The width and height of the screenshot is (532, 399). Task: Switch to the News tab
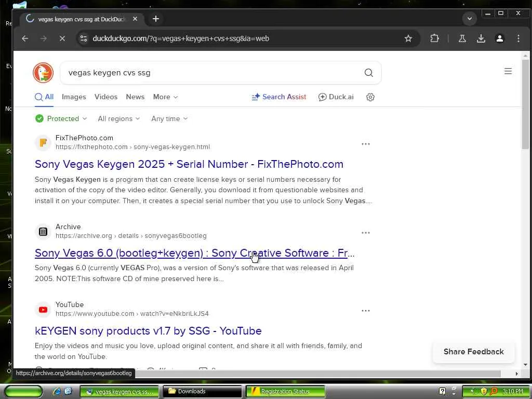(135, 97)
